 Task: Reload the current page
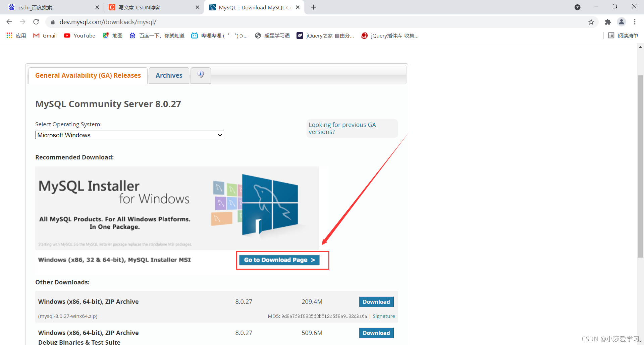pos(36,22)
